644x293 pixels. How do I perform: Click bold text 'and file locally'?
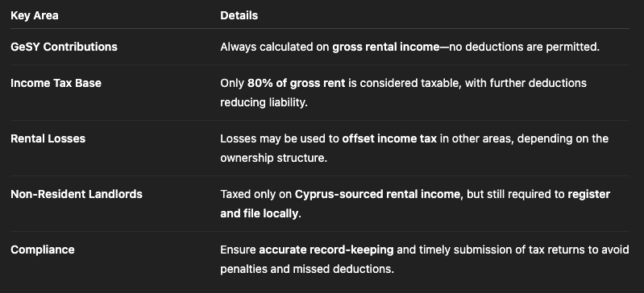[260, 213]
